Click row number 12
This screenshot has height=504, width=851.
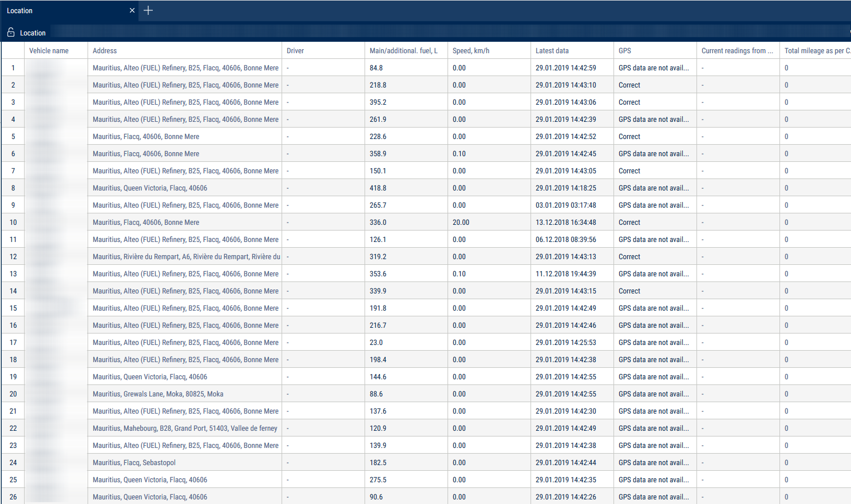(x=13, y=257)
